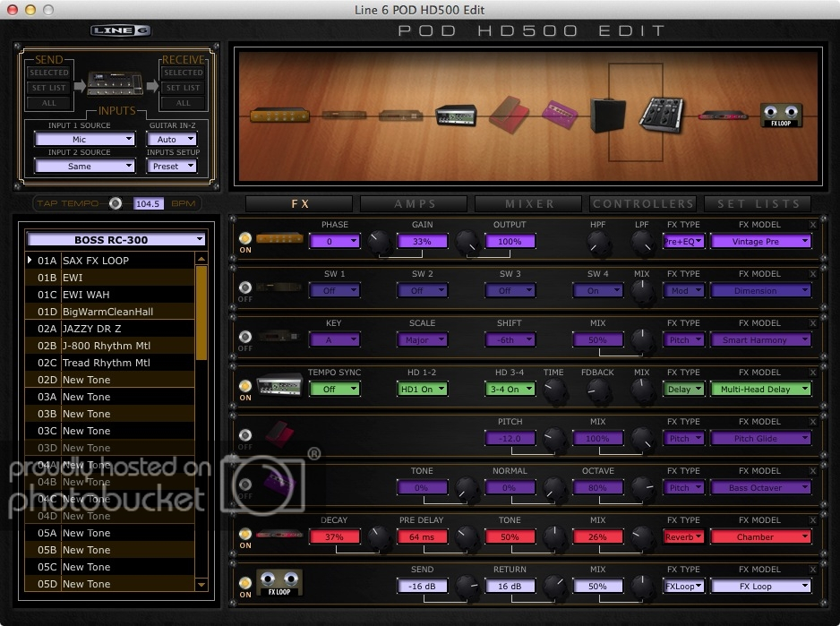The width and height of the screenshot is (840, 626).
Task: Select the Chamber reverb rack in signal chain
Action: pyautogui.click(x=724, y=116)
